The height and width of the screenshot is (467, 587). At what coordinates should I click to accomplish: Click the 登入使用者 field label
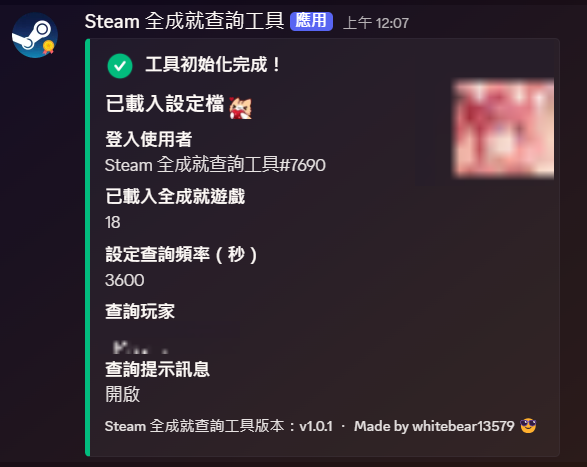149,139
